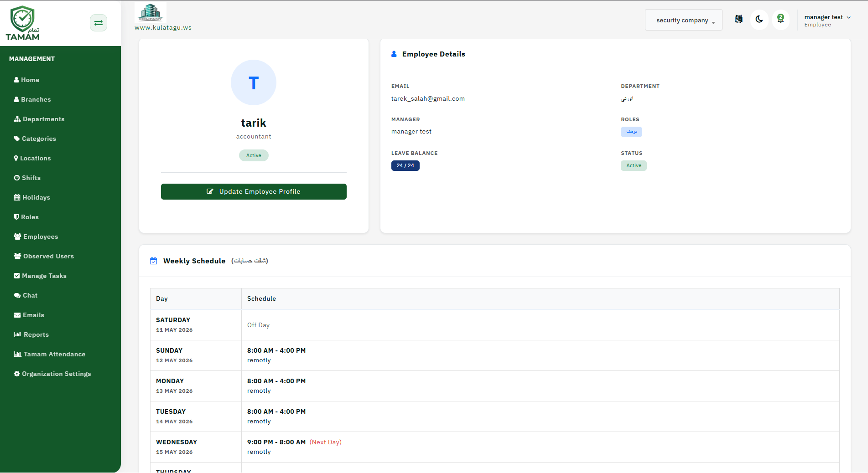Click the TAMAM logo
Screen dimensions: 868x473
coord(23,23)
